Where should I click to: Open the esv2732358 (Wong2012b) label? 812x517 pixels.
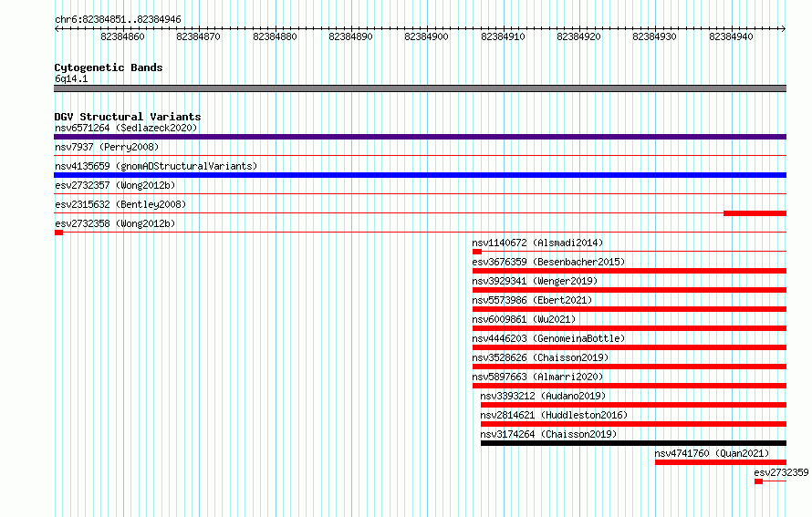pos(115,223)
